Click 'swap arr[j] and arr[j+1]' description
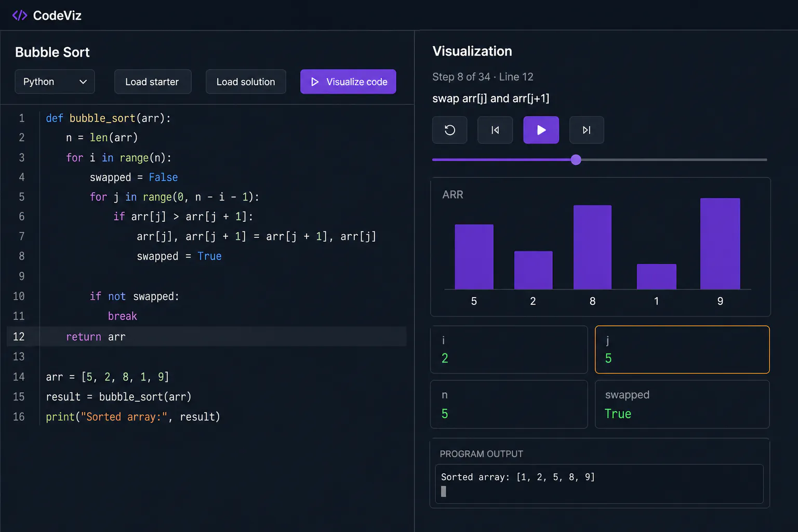The width and height of the screenshot is (798, 532). tap(490, 98)
